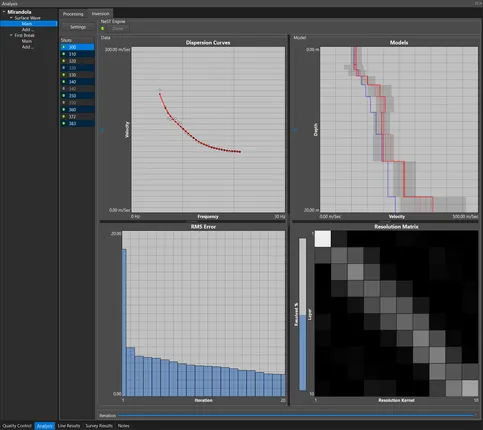Click the green NeST Engine status indicator

103,29
